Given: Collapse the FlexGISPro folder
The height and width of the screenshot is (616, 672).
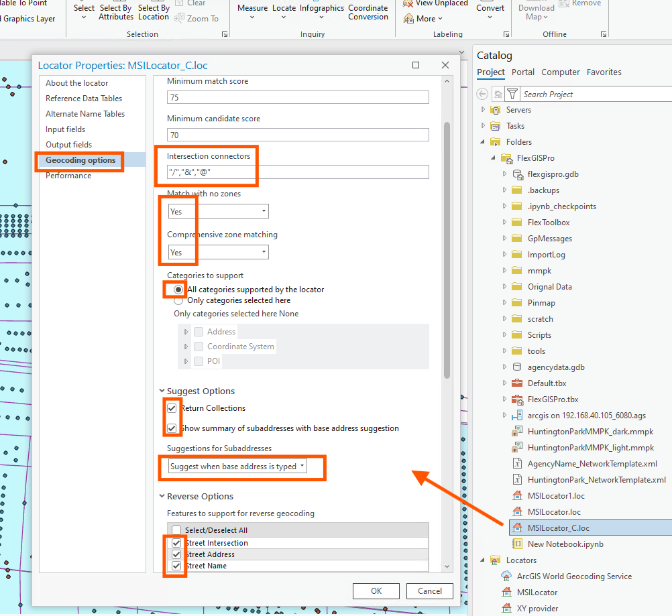Looking at the screenshot, I should [493, 158].
